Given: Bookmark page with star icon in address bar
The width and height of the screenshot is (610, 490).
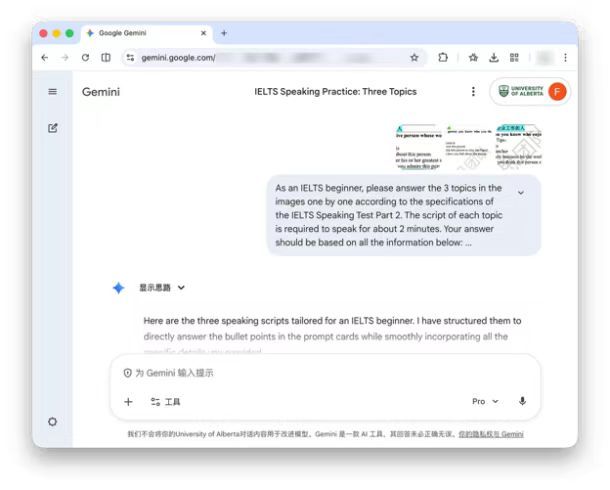Looking at the screenshot, I should click(414, 58).
